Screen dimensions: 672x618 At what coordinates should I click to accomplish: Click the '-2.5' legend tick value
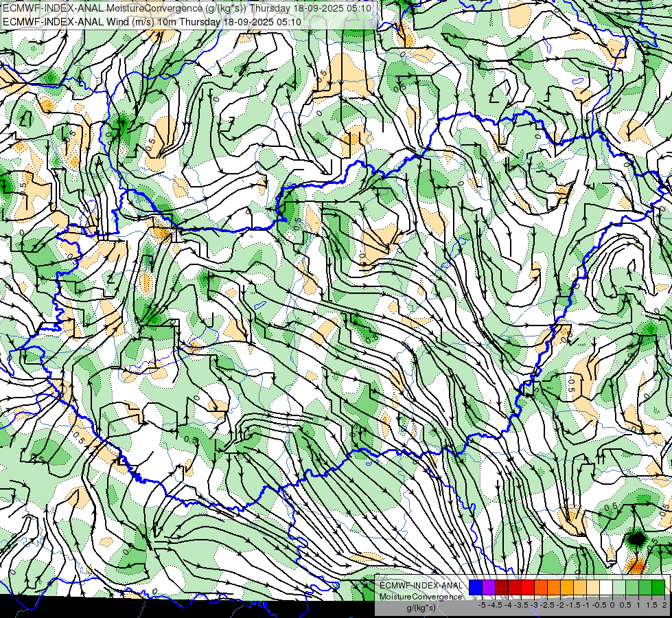click(547, 605)
